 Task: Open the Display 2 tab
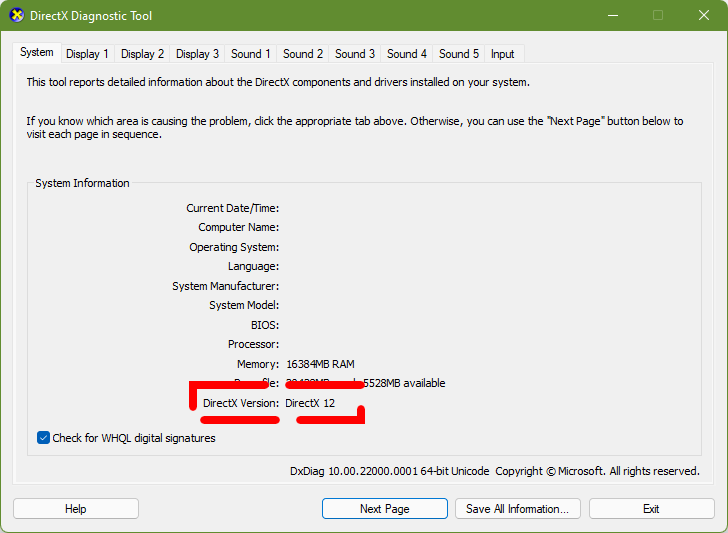(142, 54)
